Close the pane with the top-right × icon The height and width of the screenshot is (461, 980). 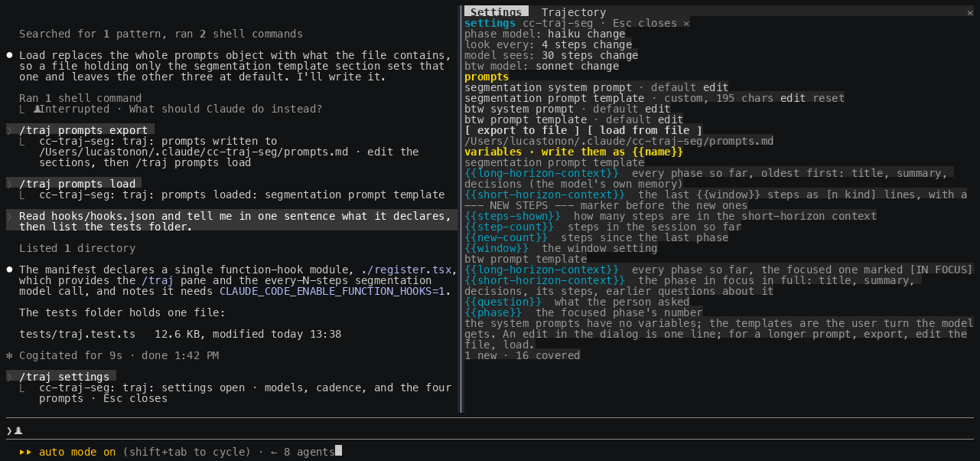(x=970, y=12)
